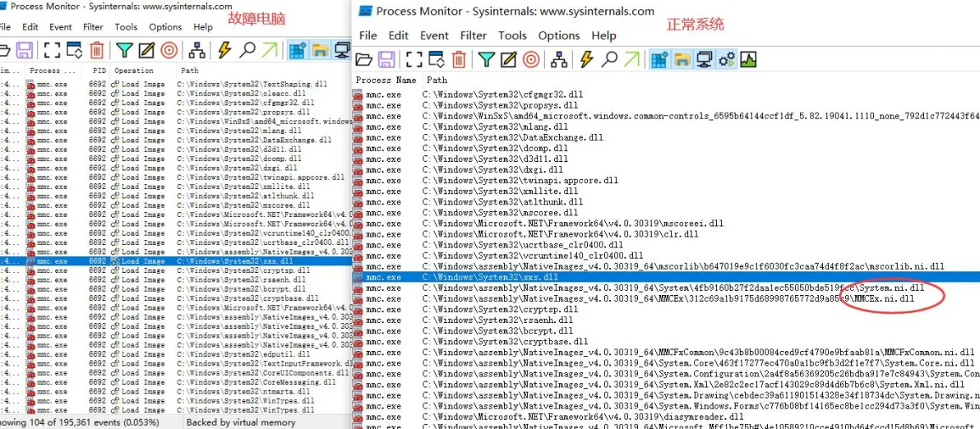The image size is (980, 429).
Task: Select oleacc.dll row in left window
Action: (176, 94)
